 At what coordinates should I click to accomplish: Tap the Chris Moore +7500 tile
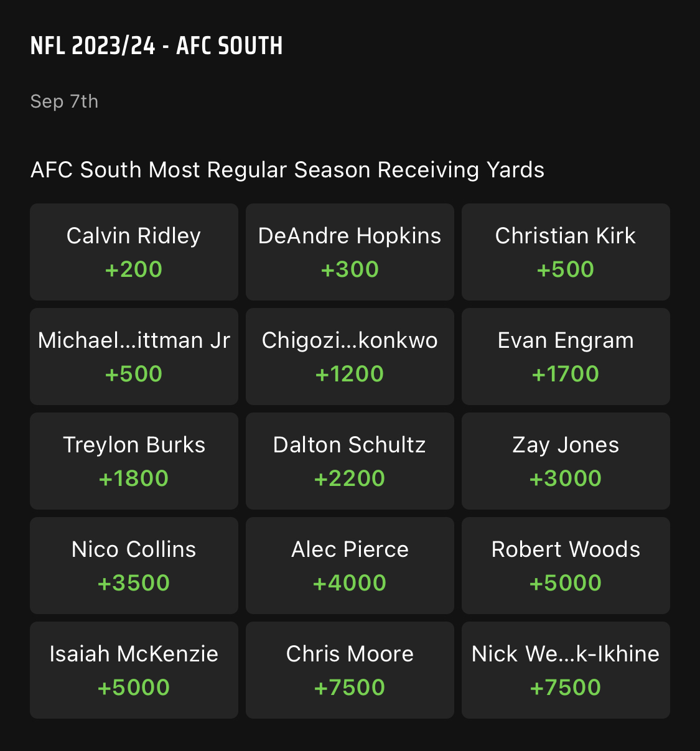point(350,669)
